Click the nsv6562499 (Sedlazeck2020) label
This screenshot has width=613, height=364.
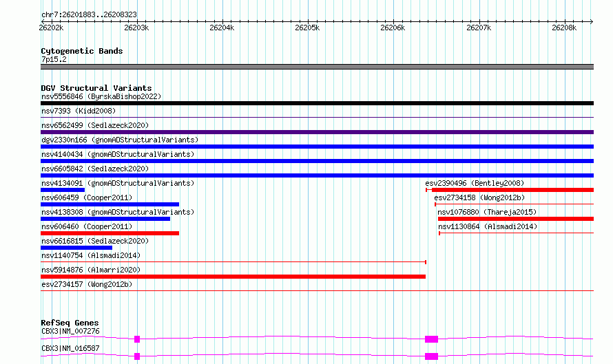(x=95, y=125)
